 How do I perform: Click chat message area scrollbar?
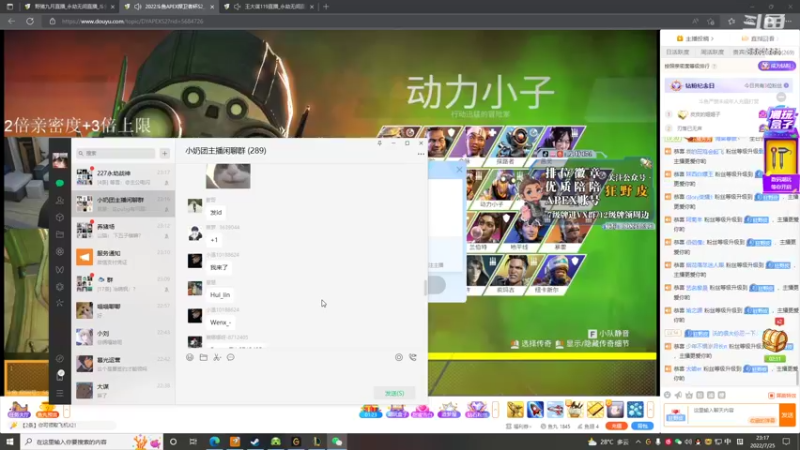coord(425,288)
